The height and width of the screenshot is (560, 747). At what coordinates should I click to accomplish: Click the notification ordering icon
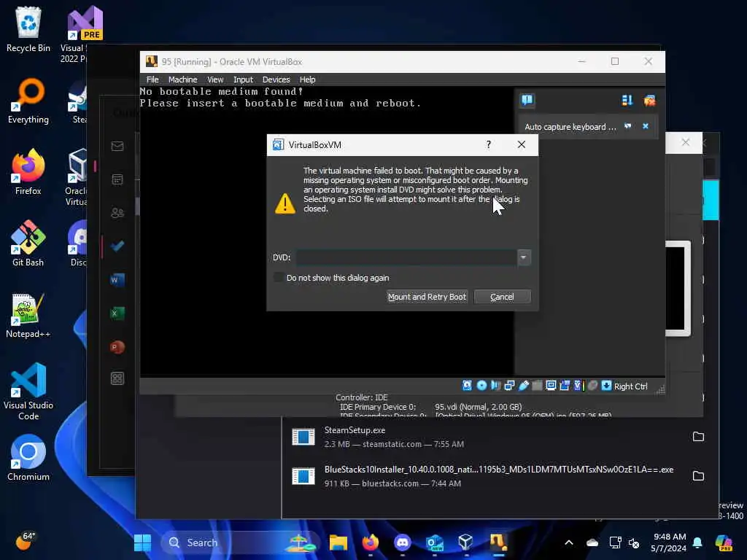pos(627,100)
